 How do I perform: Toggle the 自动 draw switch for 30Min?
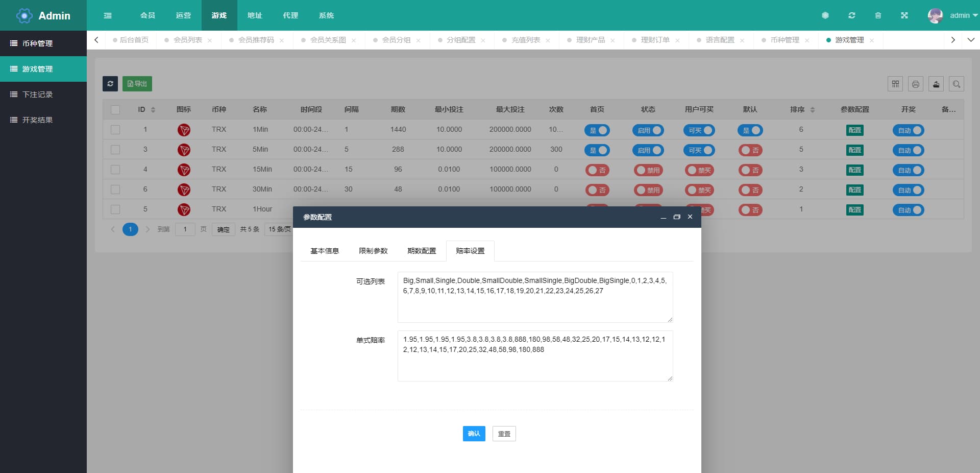(908, 190)
